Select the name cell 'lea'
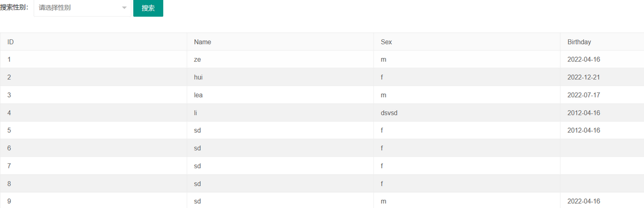644x208 pixels. pyautogui.click(x=280, y=95)
